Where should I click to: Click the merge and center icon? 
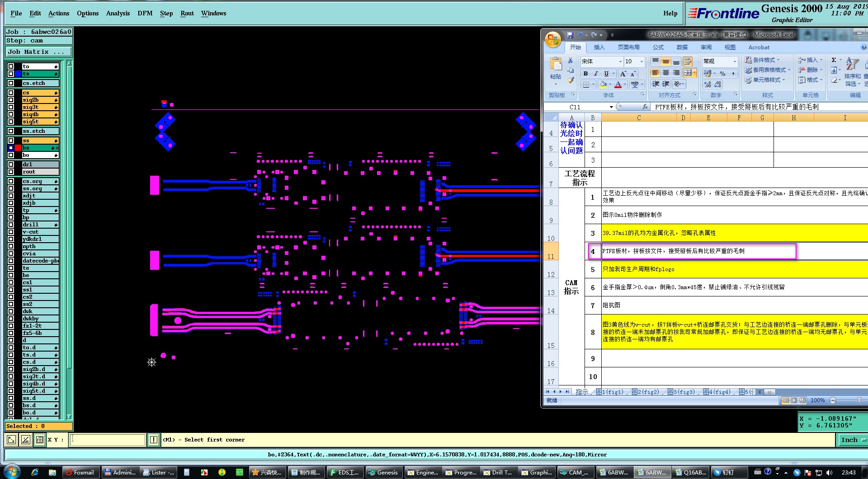[688, 73]
